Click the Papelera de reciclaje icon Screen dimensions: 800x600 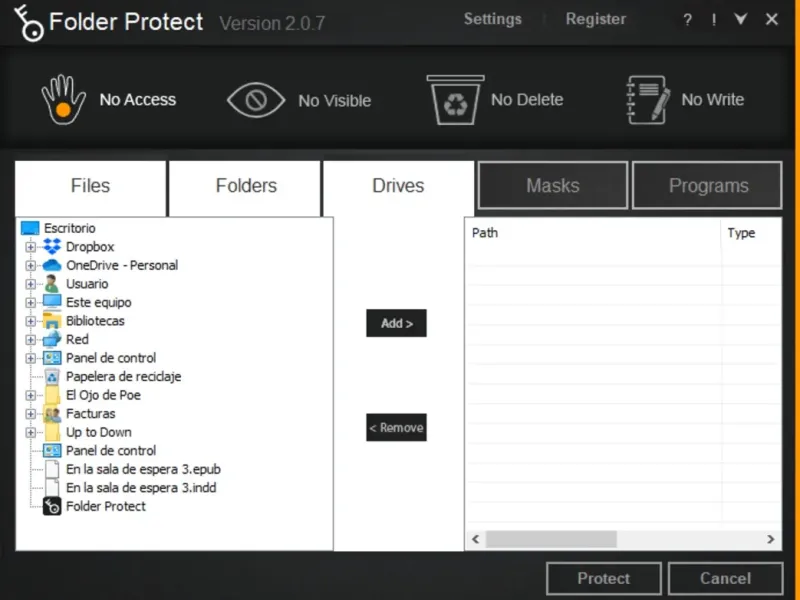pos(52,377)
